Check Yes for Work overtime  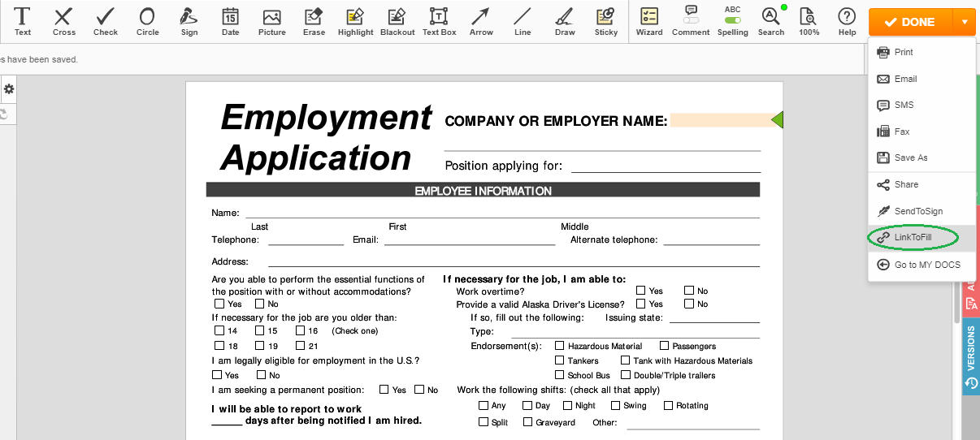point(641,290)
